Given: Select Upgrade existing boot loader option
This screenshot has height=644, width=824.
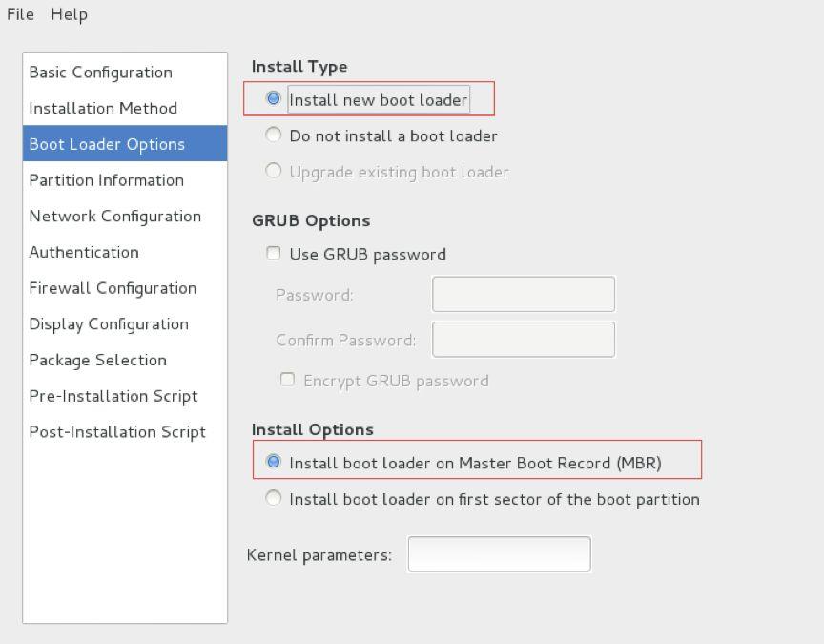Looking at the screenshot, I should (274, 172).
